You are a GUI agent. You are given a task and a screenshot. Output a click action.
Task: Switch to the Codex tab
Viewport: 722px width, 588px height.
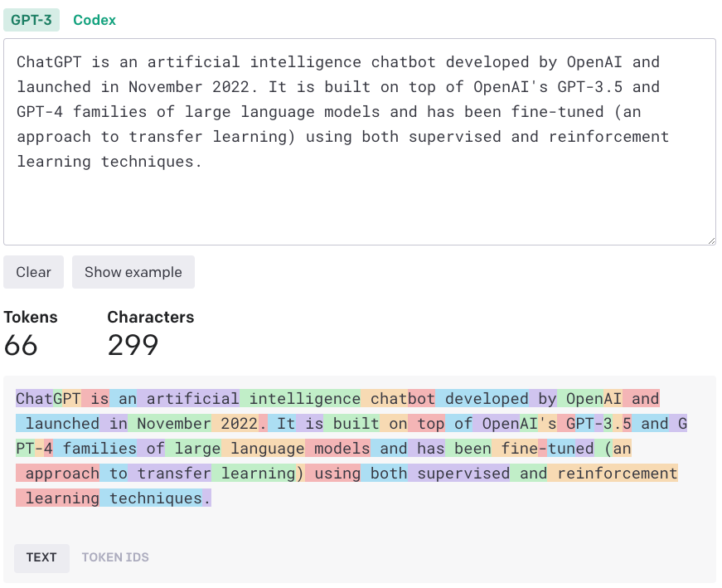94,20
